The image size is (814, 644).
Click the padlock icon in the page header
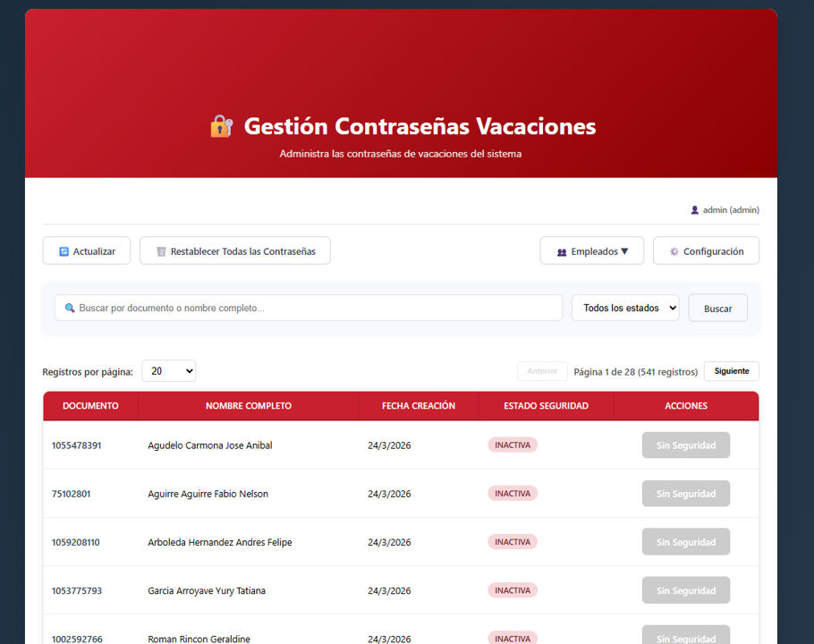(221, 126)
